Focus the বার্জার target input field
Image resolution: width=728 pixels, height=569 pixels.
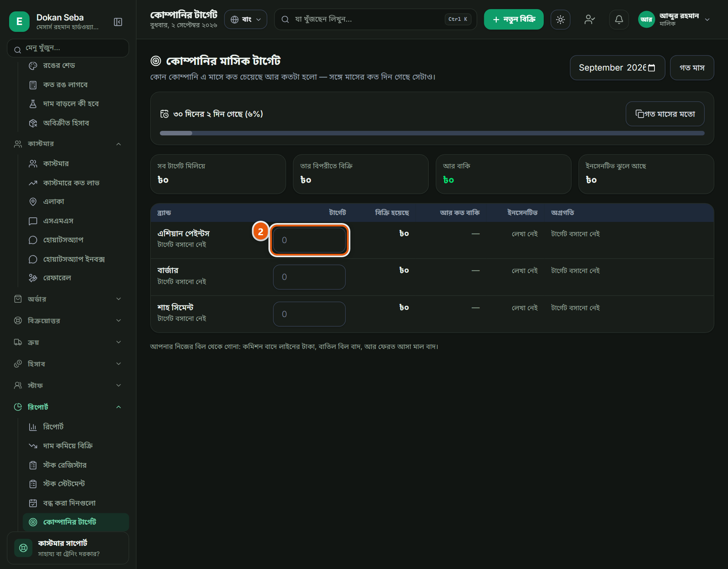(x=309, y=277)
